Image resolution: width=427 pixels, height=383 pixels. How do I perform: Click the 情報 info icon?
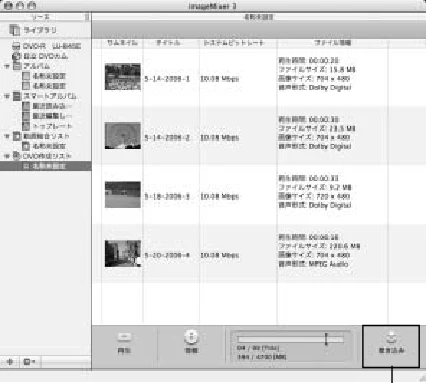click(191, 337)
